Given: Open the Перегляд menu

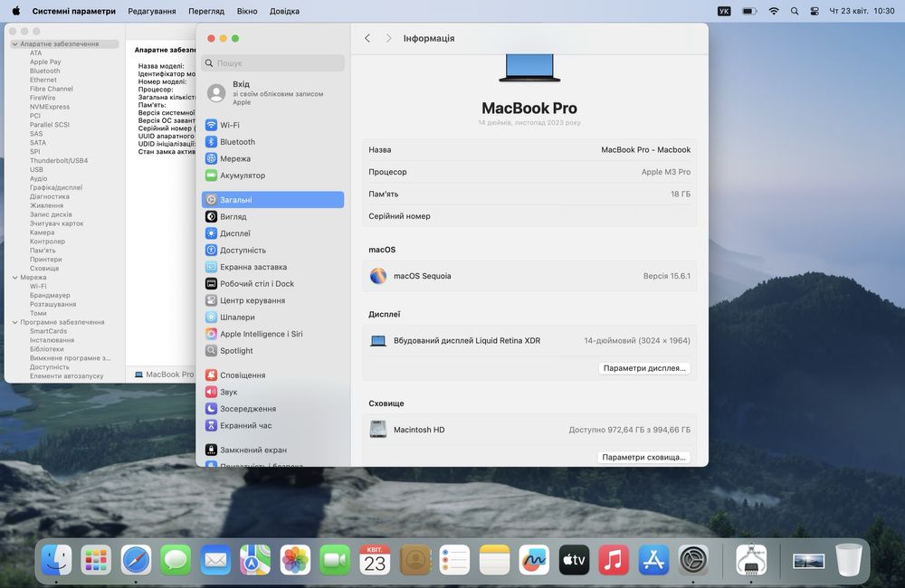Looking at the screenshot, I should coord(206,11).
